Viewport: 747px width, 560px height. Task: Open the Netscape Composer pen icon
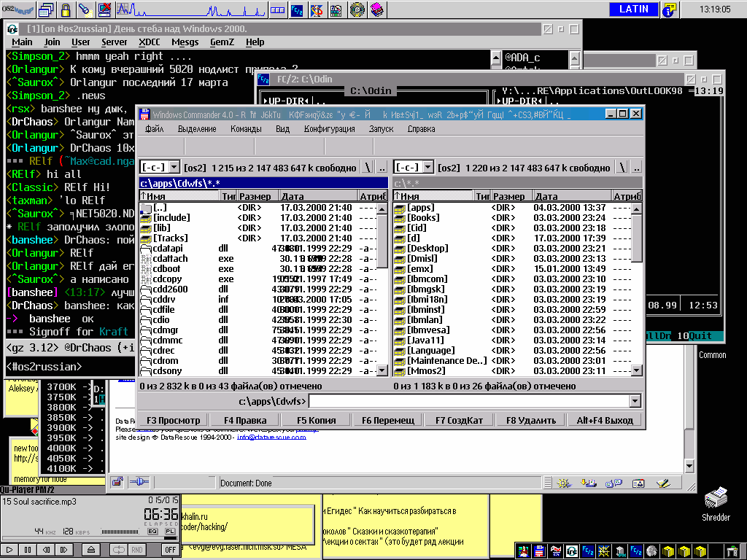tap(662, 483)
